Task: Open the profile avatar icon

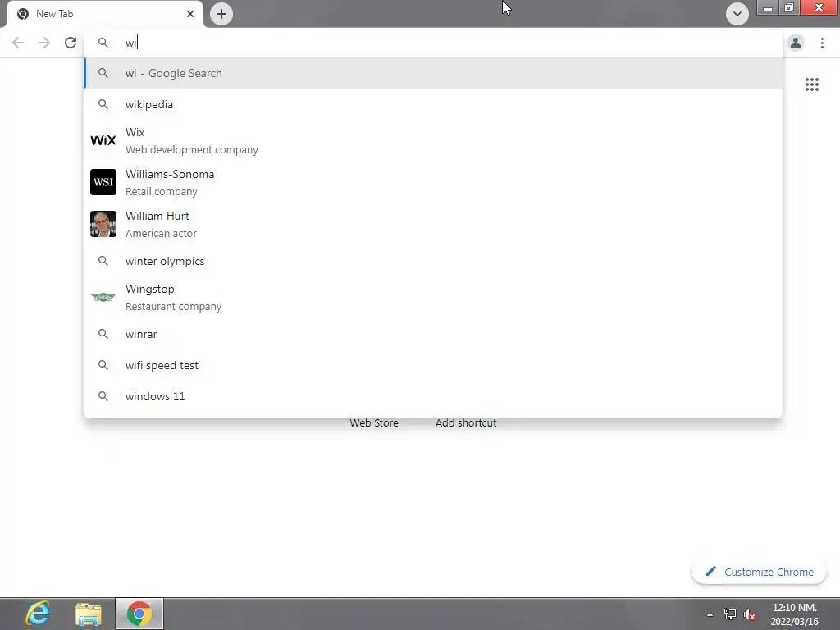Action: click(x=796, y=43)
